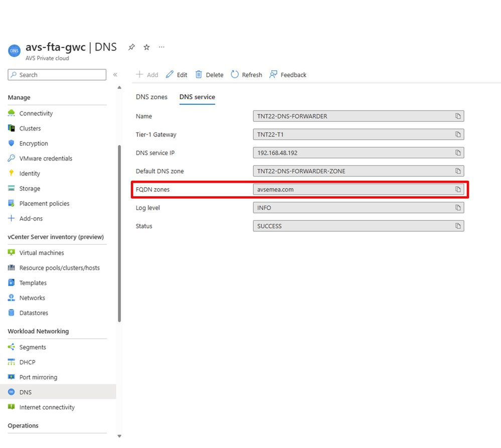Collapse the left sidebar menu
The height and width of the screenshot is (448, 501).
tap(115, 75)
